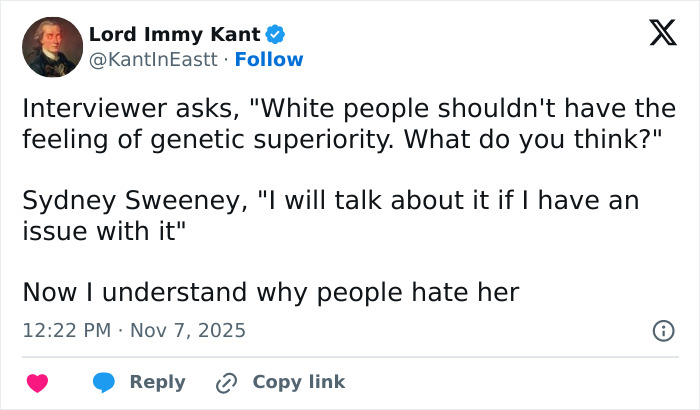Viewport: 700px width, 410px height.
Task: Click the 'issue with it' text line
Action: click(105, 232)
